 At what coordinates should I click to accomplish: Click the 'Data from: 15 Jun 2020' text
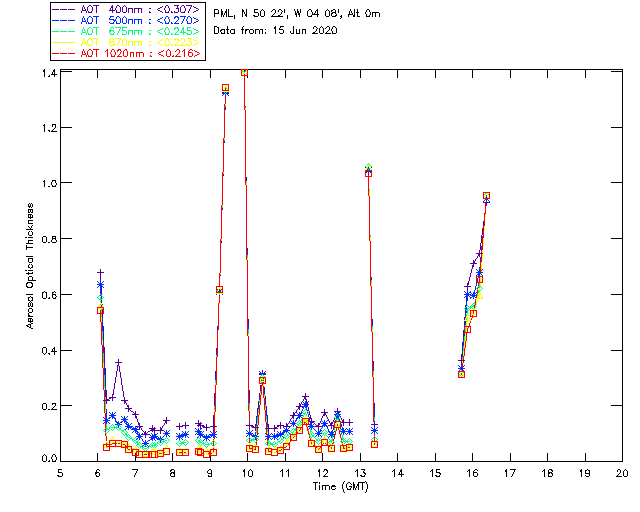[275, 31]
